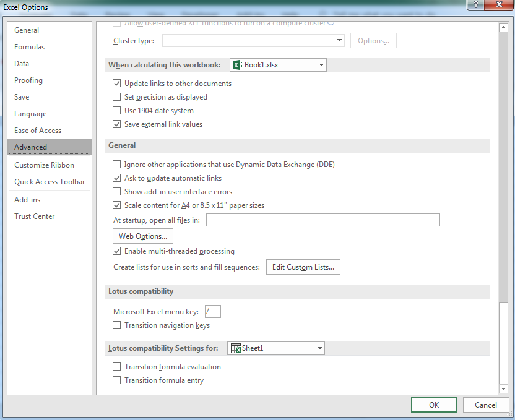
Task: Uncheck Enable multi-threaded processing
Action: (x=117, y=251)
